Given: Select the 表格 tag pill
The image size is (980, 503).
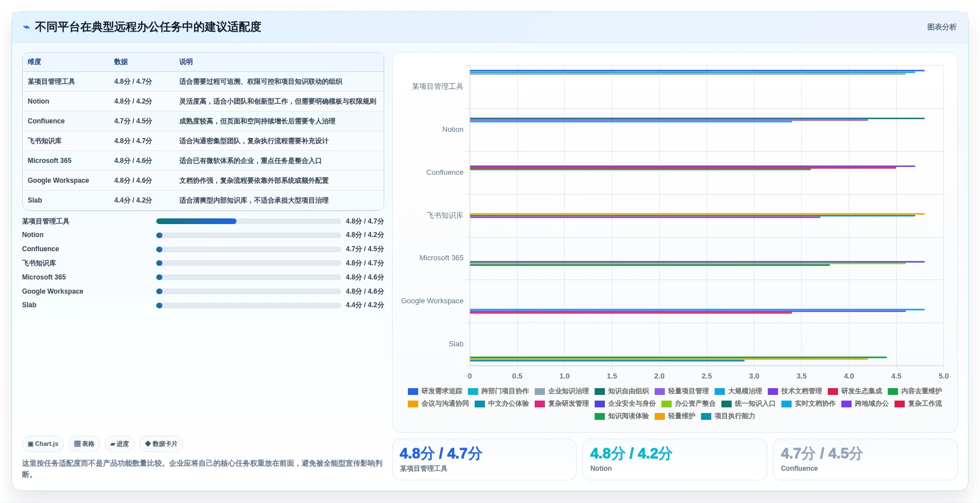Looking at the screenshot, I should click(x=84, y=444).
